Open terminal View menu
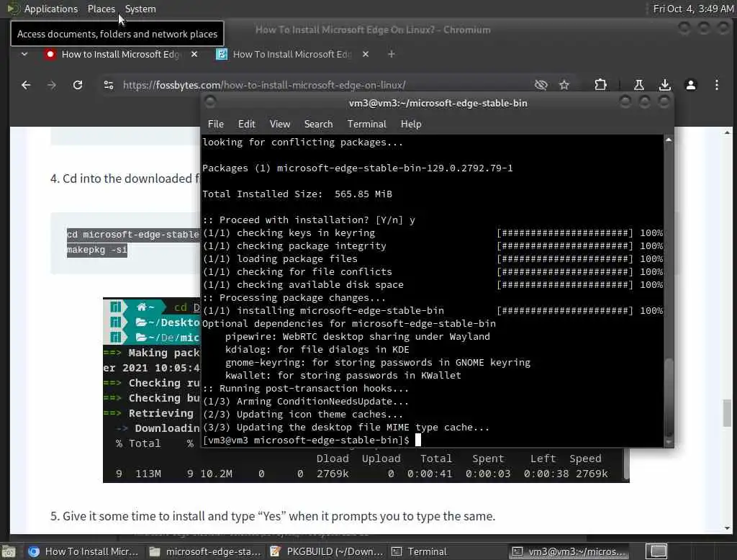Image resolution: width=737 pixels, height=560 pixels. click(x=280, y=124)
